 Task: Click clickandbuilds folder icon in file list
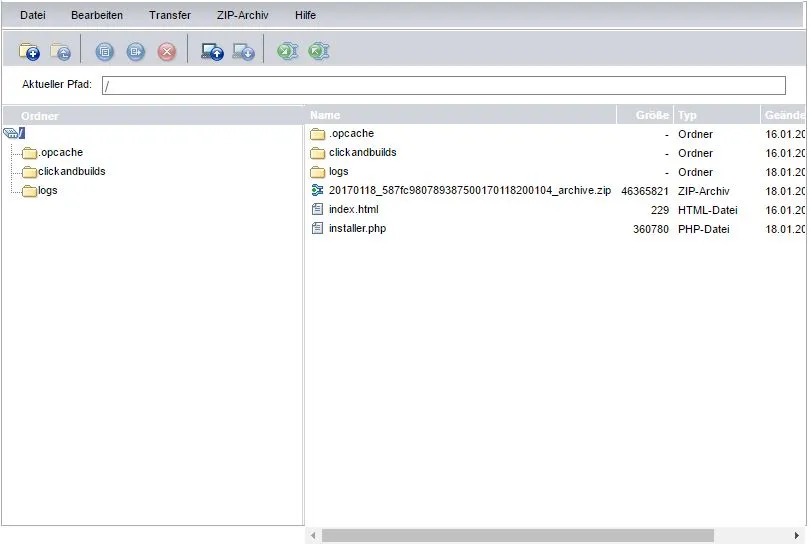click(x=318, y=153)
